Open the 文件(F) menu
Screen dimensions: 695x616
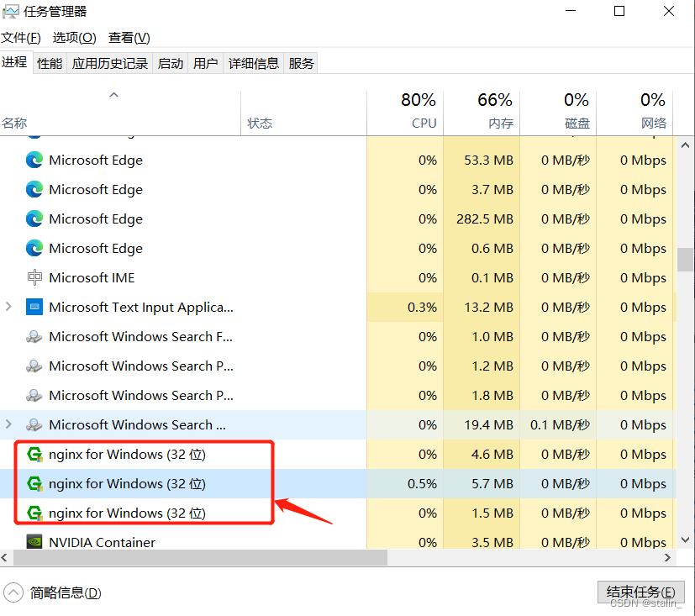[21, 38]
